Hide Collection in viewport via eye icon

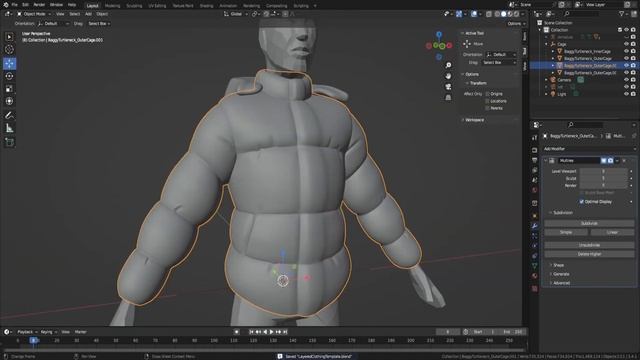pos(626,30)
